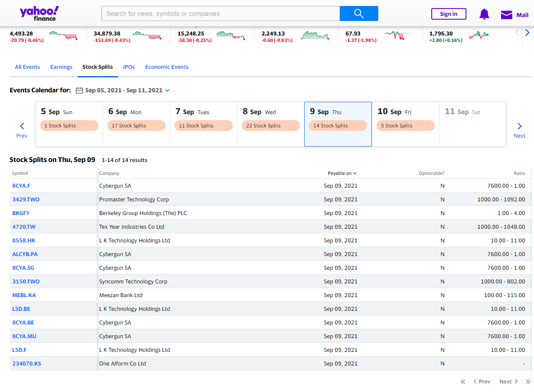Open the notifications bell
This screenshot has height=392, width=534.
pos(484,14)
